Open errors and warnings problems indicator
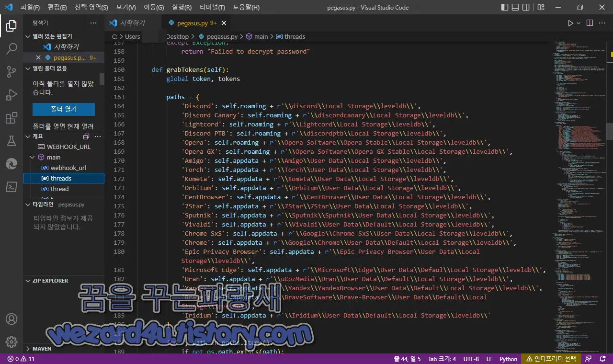 [21, 359]
